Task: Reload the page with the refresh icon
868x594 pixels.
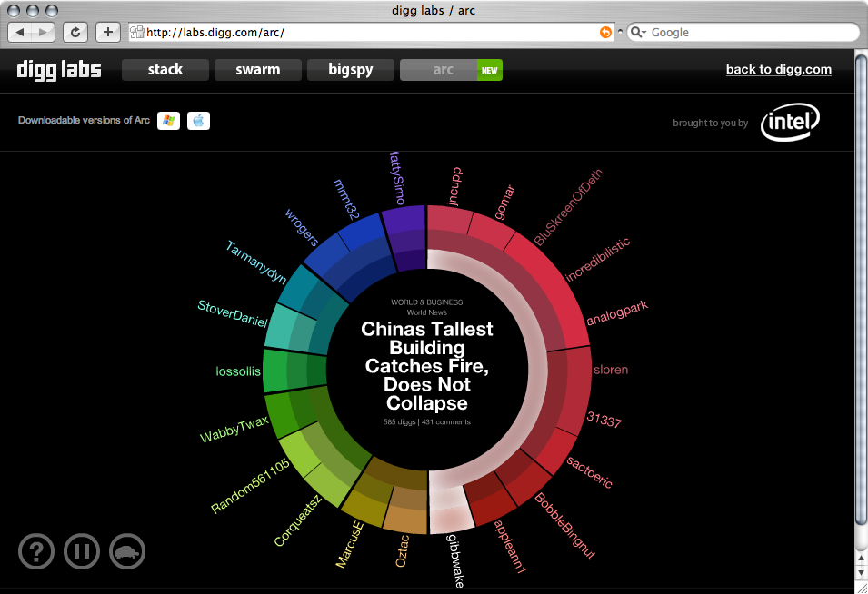Action: pyautogui.click(x=75, y=32)
